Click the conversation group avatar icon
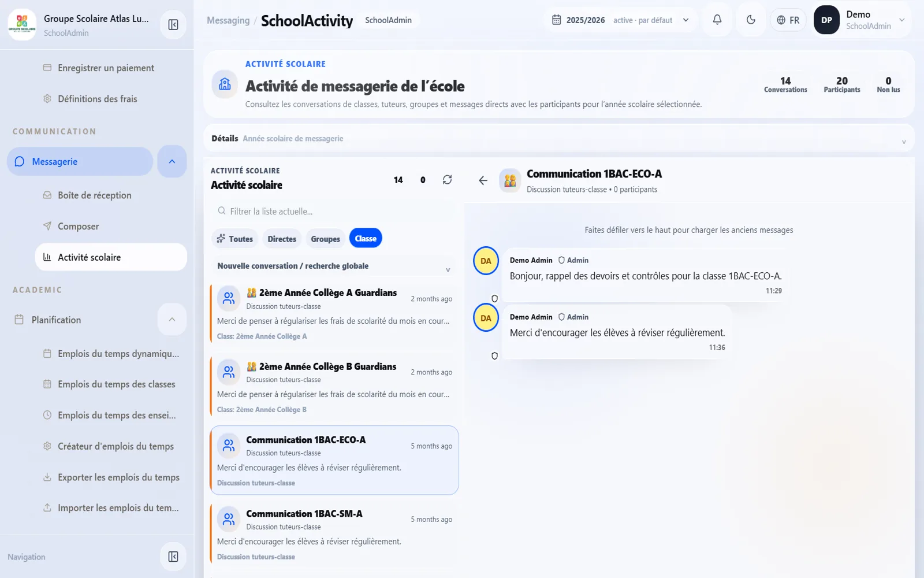Image resolution: width=924 pixels, height=578 pixels. pos(510,180)
